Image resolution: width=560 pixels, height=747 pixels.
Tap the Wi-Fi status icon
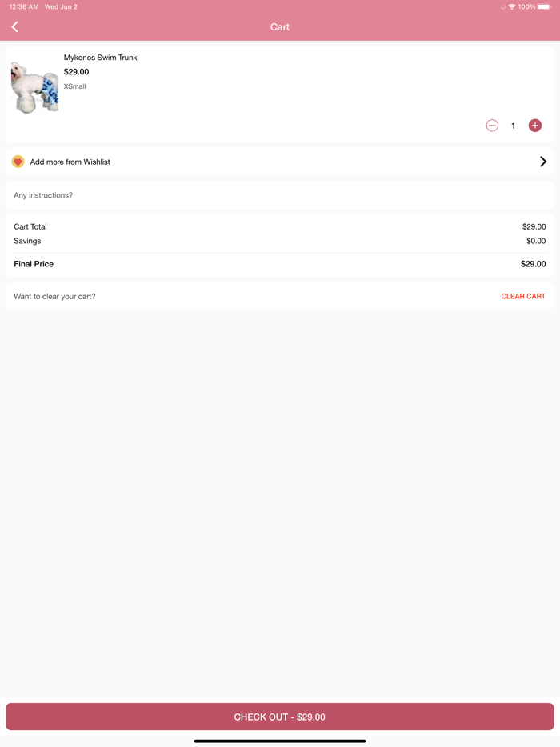[x=512, y=6]
